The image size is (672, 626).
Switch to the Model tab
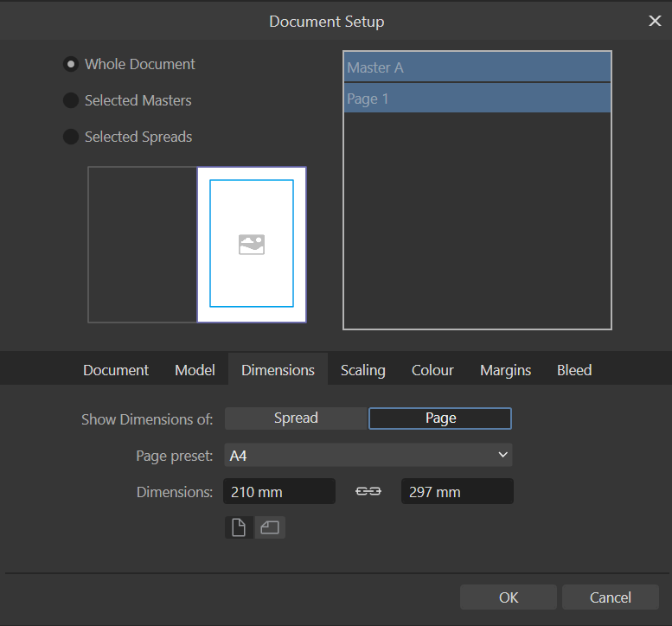point(195,370)
